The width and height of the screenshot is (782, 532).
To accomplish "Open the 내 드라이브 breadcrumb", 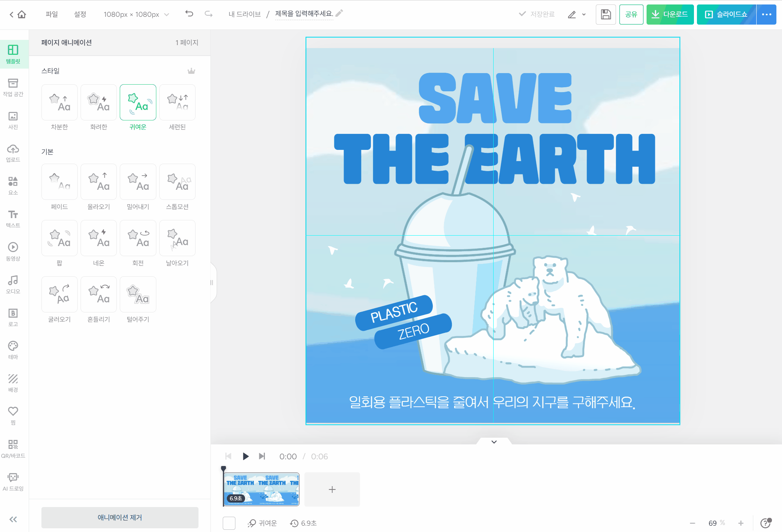I will click(245, 14).
